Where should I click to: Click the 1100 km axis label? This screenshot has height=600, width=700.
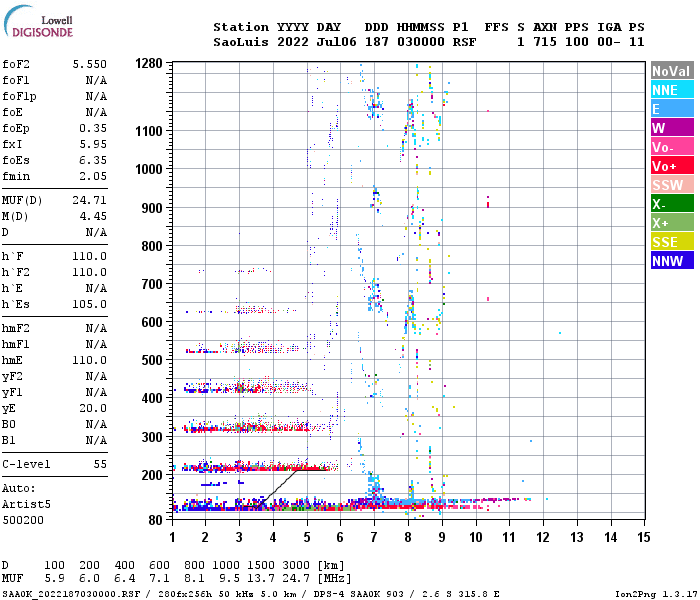149,131
